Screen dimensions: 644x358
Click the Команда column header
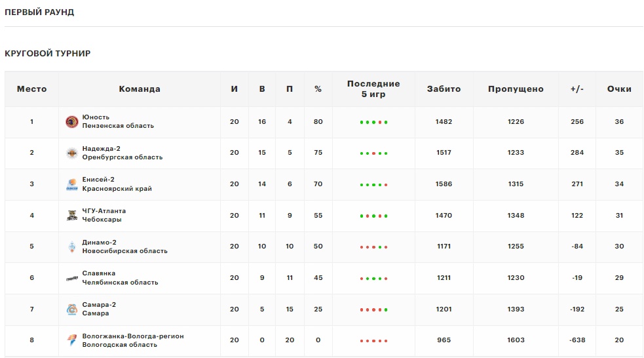coord(140,89)
